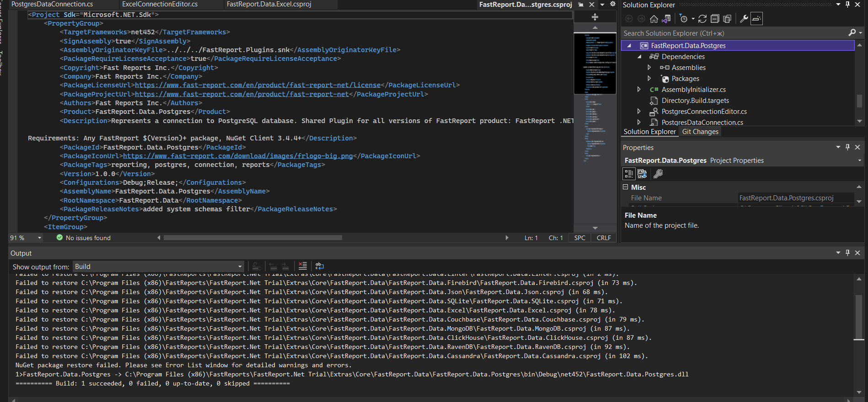868x402 pixels.
Task: Select Directory.Build.targets in Solution Explorer
Action: point(695,101)
